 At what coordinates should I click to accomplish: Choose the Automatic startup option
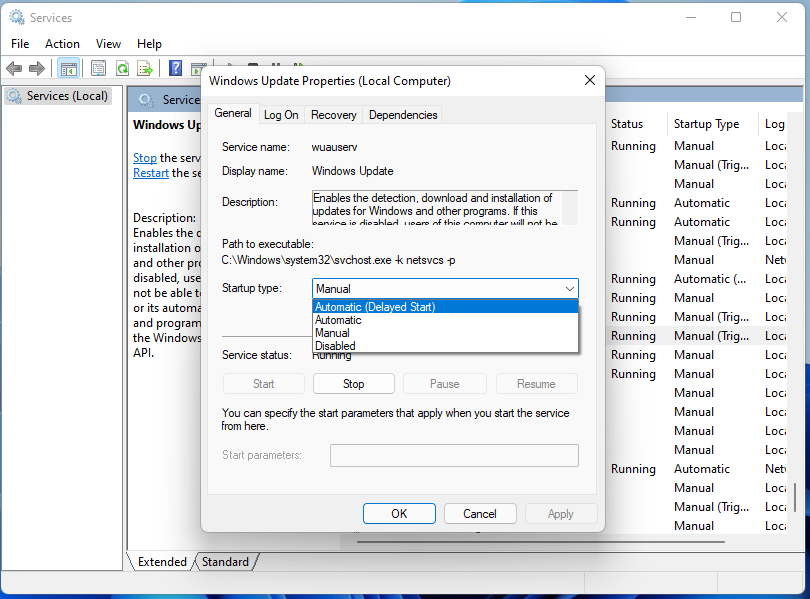pyautogui.click(x=445, y=320)
